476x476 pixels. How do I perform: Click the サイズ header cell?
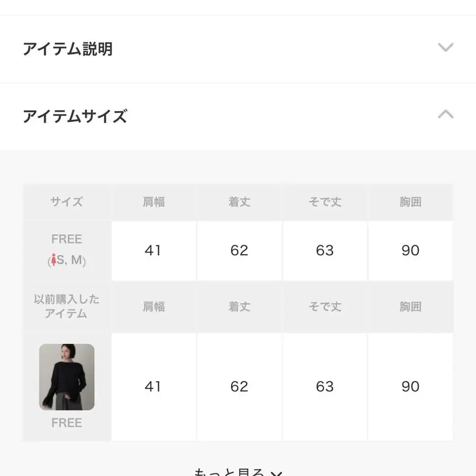pos(67,202)
